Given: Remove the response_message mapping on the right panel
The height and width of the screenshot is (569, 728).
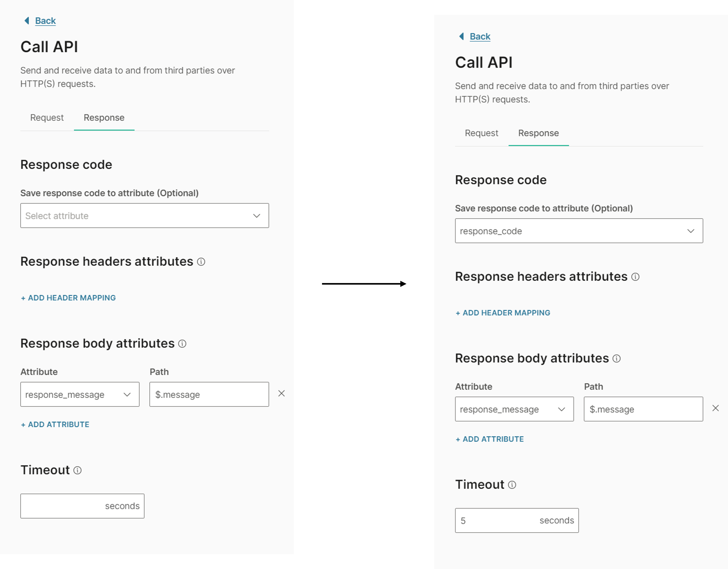Looking at the screenshot, I should [716, 408].
